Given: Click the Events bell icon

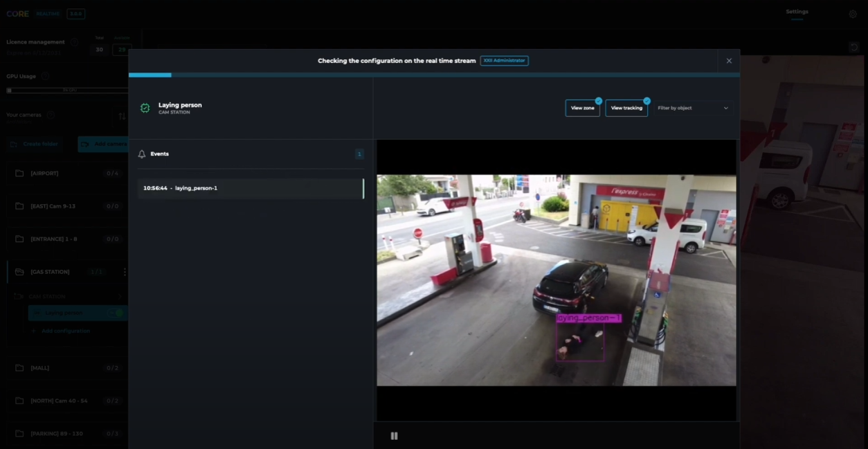Looking at the screenshot, I should coord(142,154).
